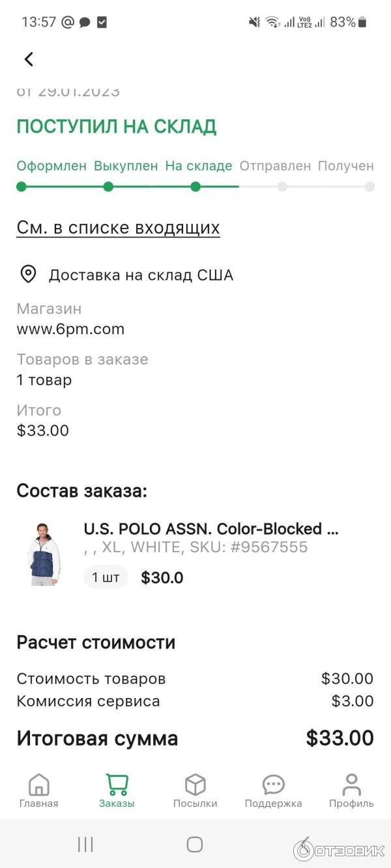Tap the На складе progress step dot
This screenshot has height=868, width=391.
(x=195, y=187)
